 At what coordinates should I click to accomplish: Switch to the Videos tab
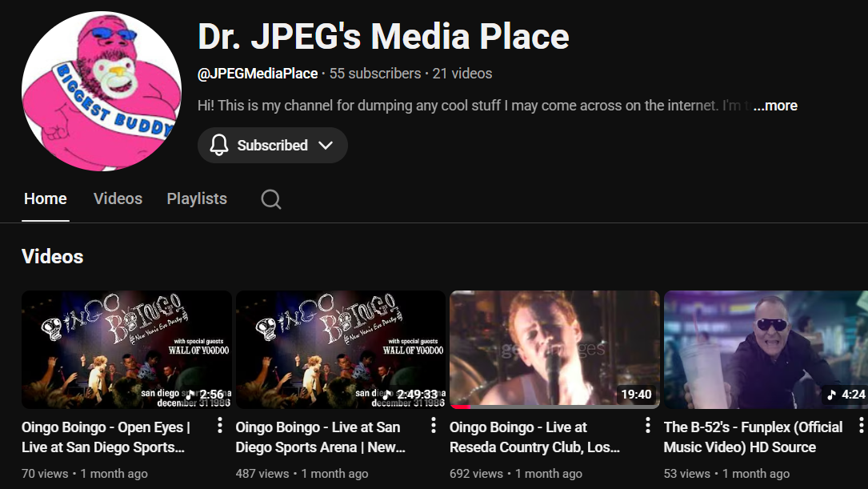coord(118,198)
